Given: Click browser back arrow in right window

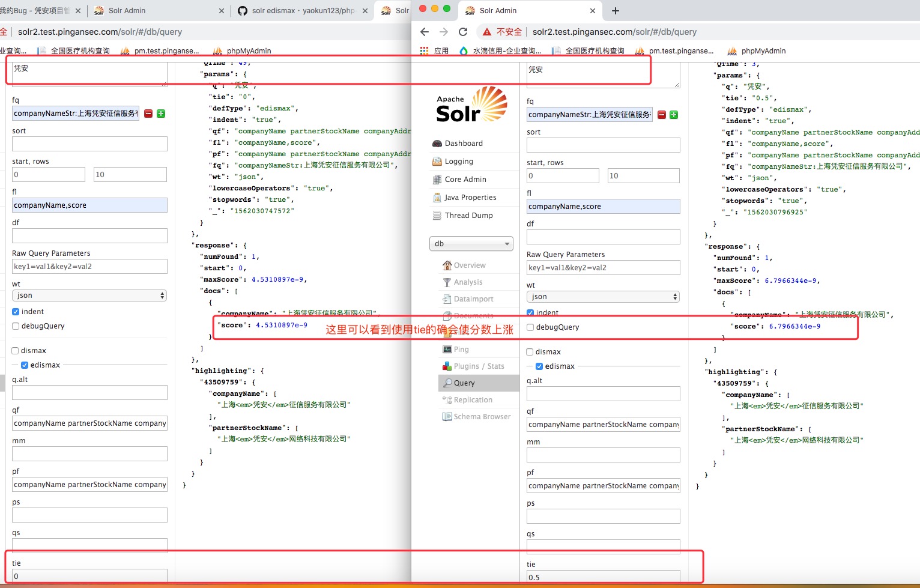Looking at the screenshot, I should pos(425,32).
